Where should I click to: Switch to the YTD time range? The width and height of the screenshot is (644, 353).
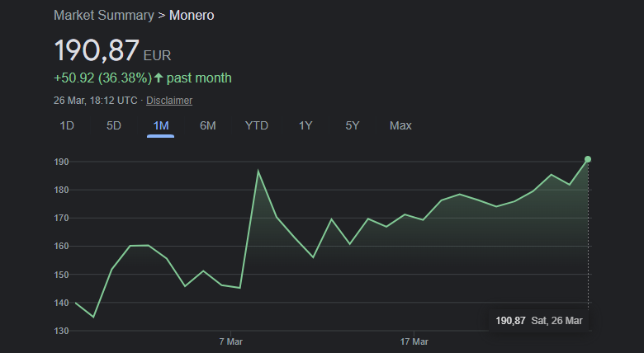[x=256, y=125]
